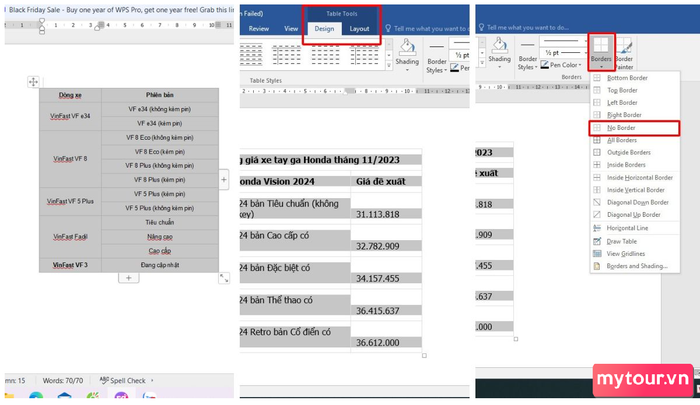
Task: Click the plus button beside the WPS table to add a column
Action: 224,180
